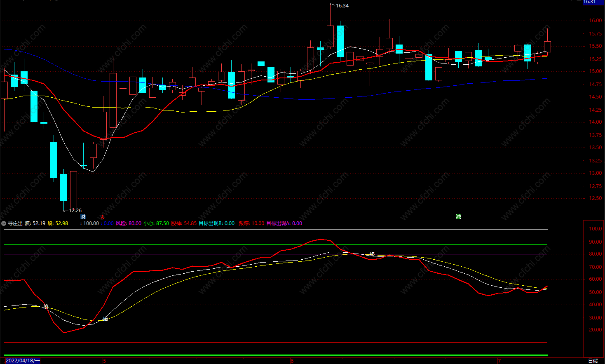The height and width of the screenshot is (364, 605).
Task: Select the 12.26 low price label
Action: click(x=75, y=211)
